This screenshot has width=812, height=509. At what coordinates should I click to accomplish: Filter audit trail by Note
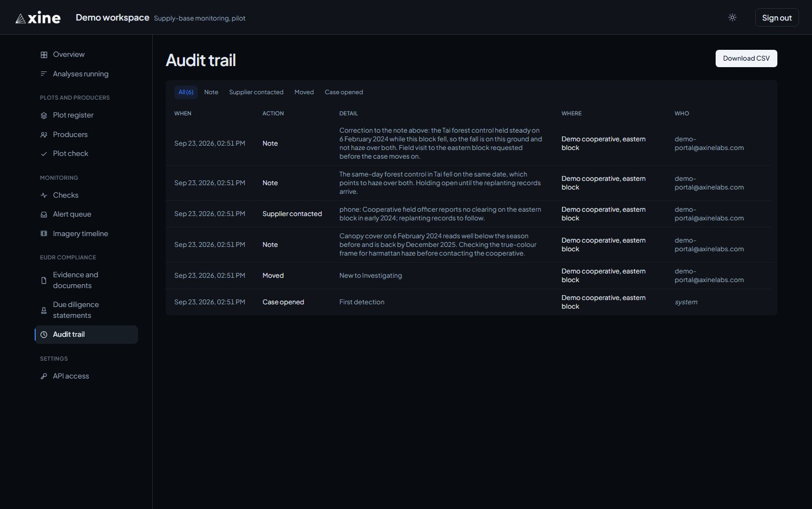point(211,92)
